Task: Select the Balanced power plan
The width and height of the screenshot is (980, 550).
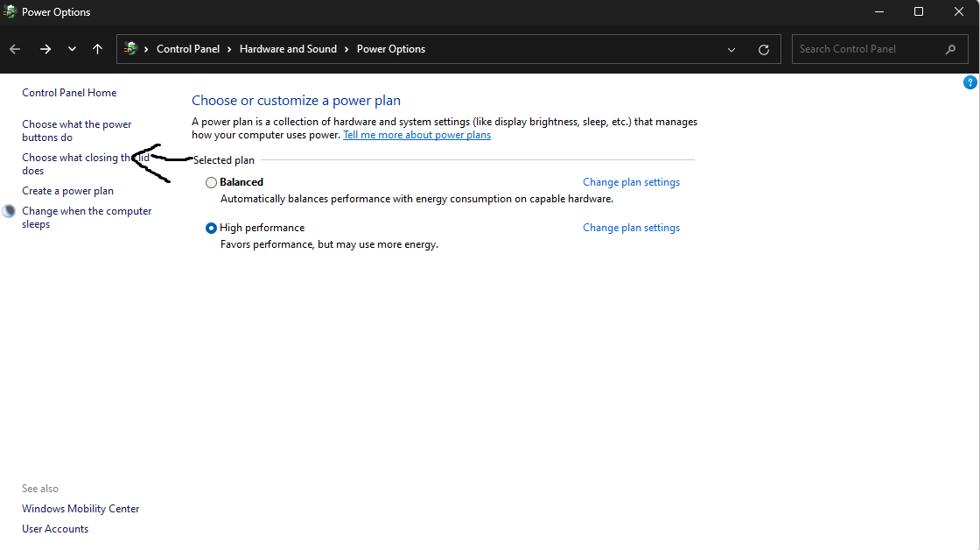Action: coord(211,182)
